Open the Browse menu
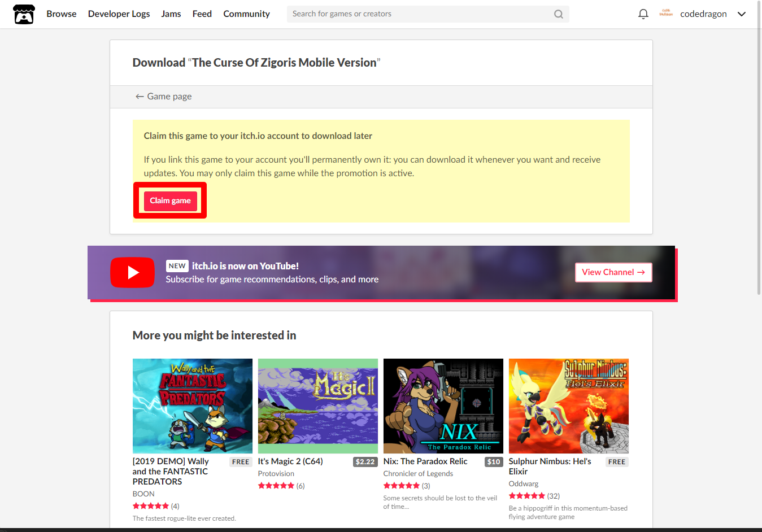Screen dimensions: 762x532 point(62,14)
